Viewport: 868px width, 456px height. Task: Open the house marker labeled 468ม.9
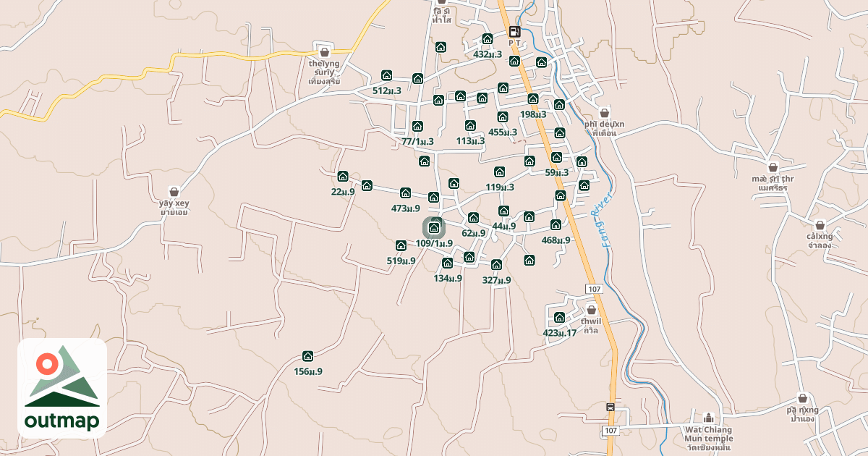click(x=556, y=224)
